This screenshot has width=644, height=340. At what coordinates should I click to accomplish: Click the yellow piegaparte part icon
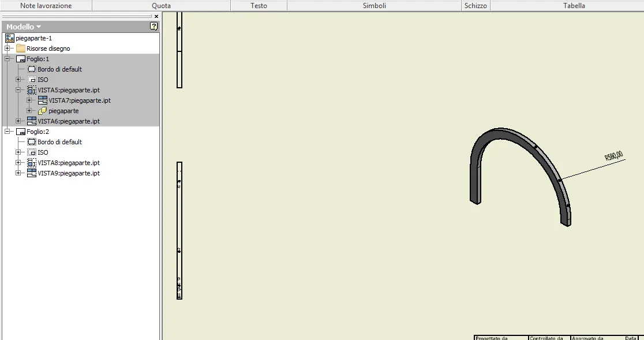pyautogui.click(x=42, y=111)
